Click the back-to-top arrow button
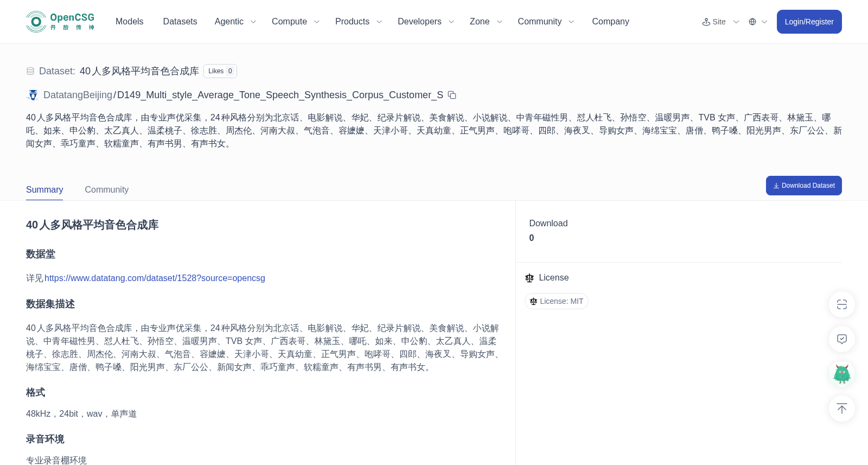Image resolution: width=868 pixels, height=465 pixels. pos(842,409)
